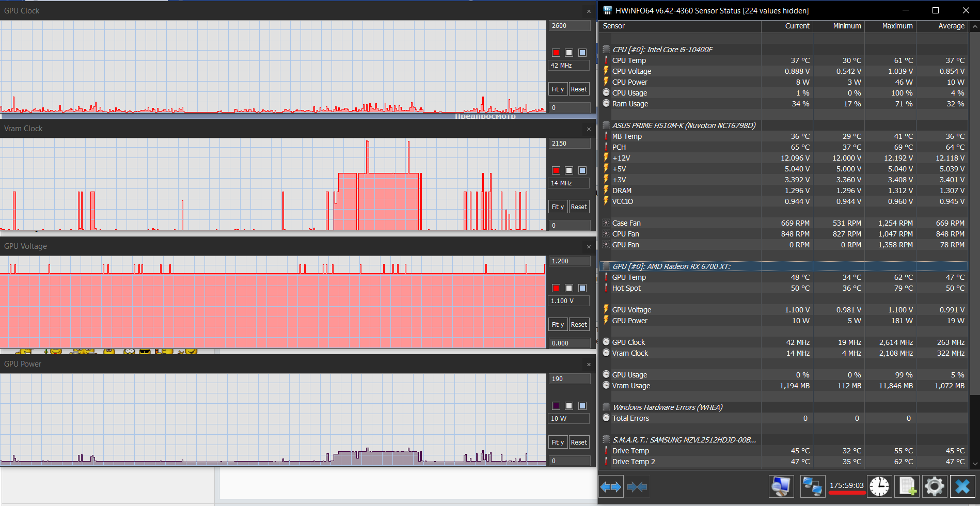Open sensor settings gear icon
Image resolution: width=980 pixels, height=506 pixels.
[935, 486]
